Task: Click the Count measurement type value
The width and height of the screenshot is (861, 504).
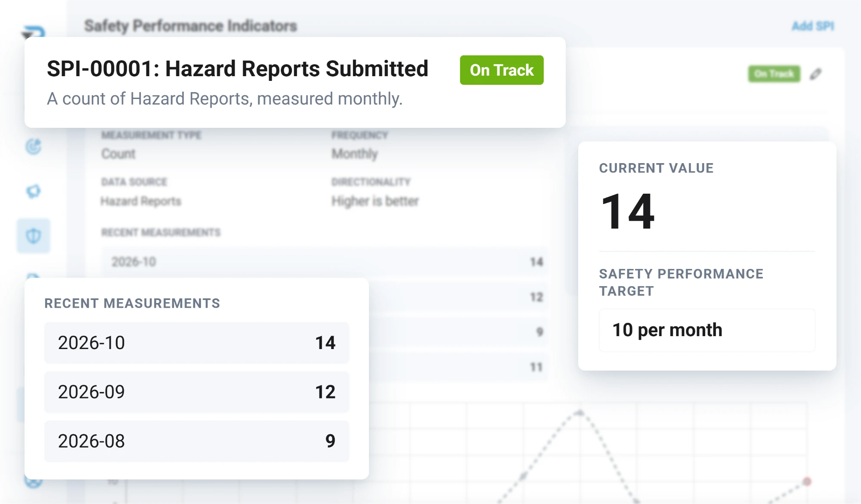Action: 118,154
